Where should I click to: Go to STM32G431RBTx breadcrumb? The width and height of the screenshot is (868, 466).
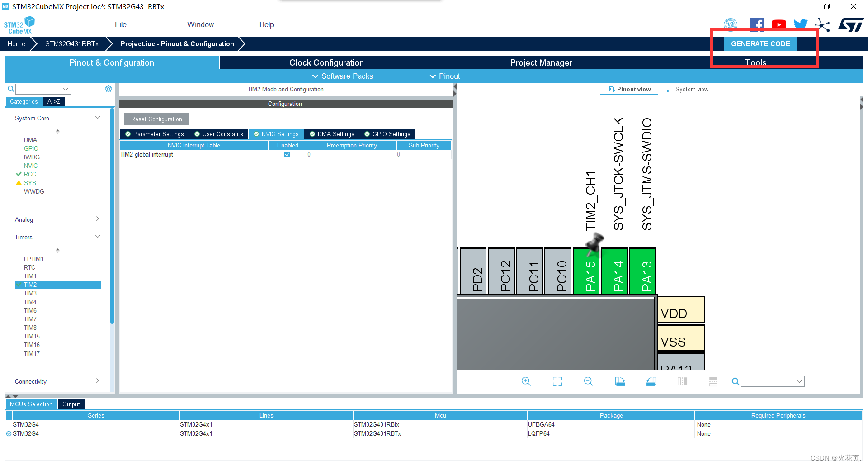[x=72, y=44]
